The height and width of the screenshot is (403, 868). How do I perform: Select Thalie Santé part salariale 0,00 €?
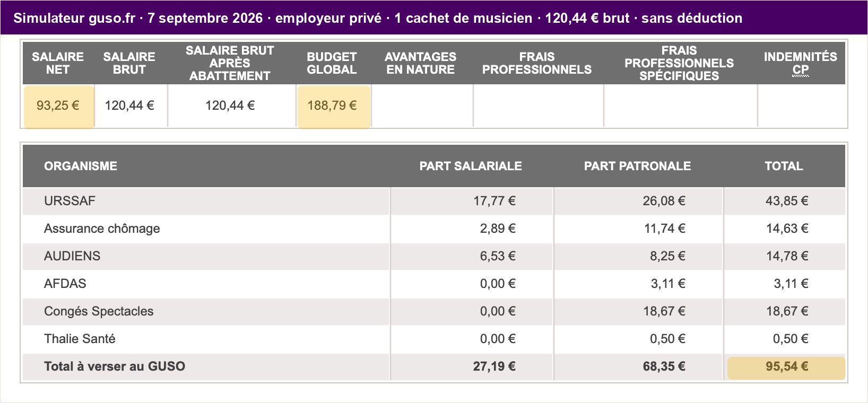(498, 339)
